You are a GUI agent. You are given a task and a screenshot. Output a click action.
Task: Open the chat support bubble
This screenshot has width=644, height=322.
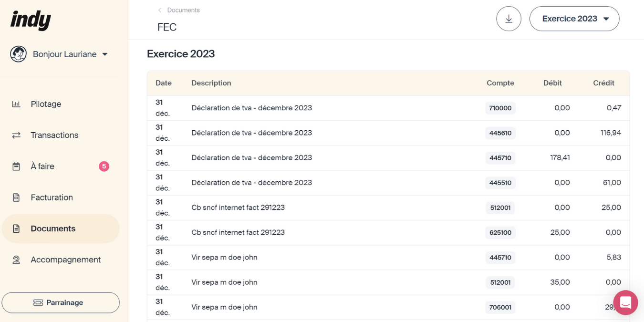(x=625, y=302)
